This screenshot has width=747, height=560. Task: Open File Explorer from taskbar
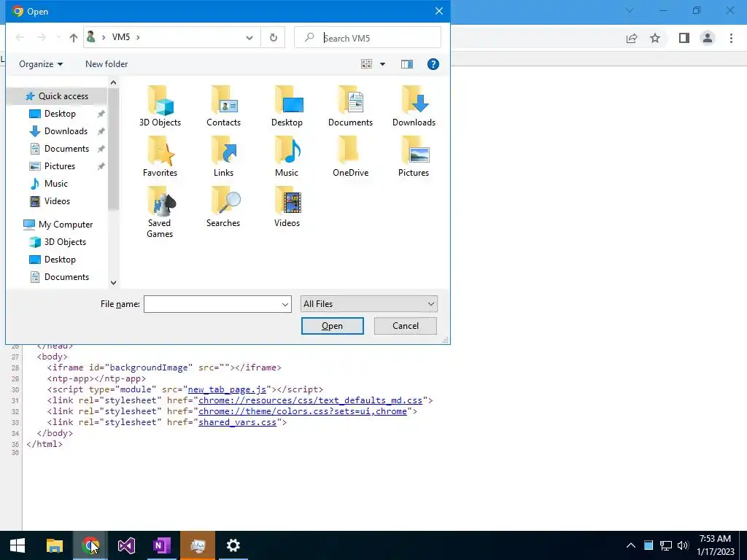pos(55,545)
